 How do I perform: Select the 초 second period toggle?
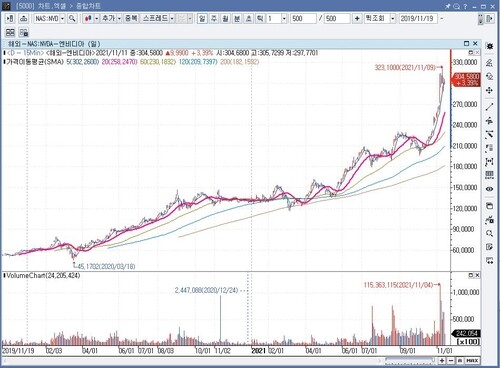coord(249,18)
